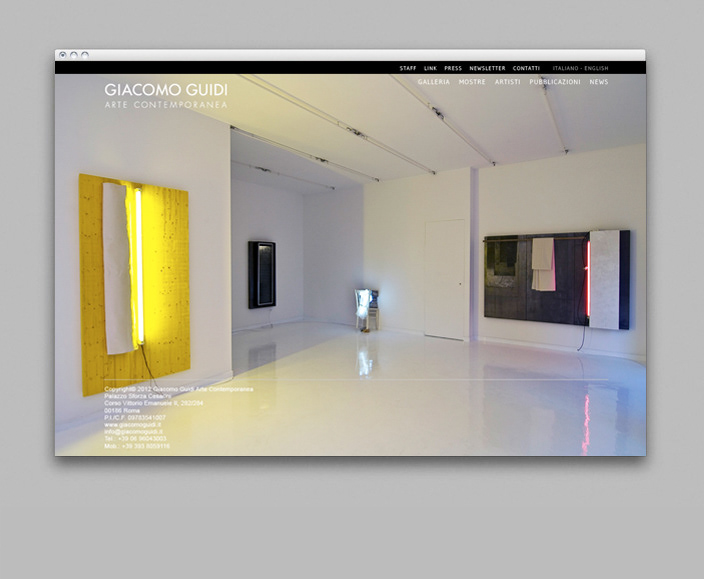Switch site language to ITALIANO
704x579 pixels.
point(565,68)
